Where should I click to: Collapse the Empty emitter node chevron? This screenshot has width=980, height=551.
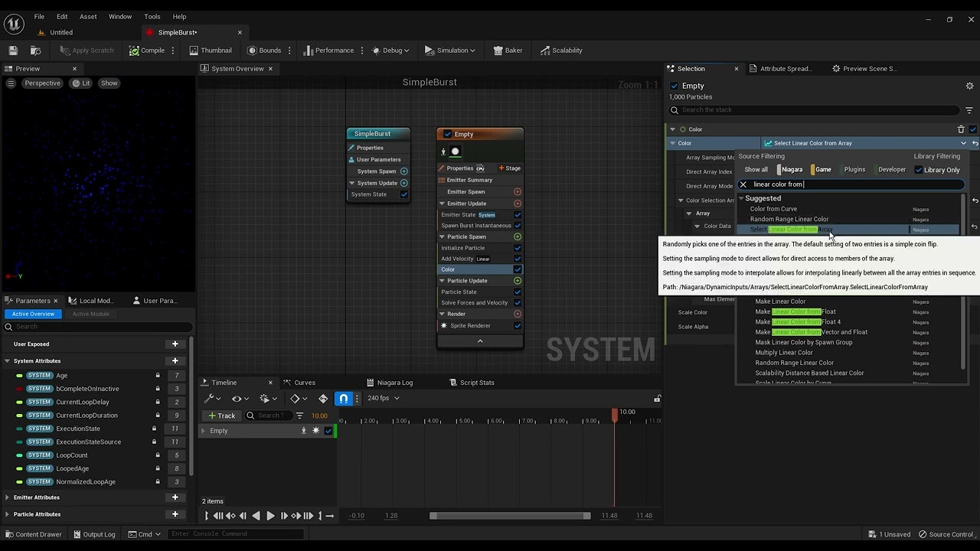(x=480, y=341)
